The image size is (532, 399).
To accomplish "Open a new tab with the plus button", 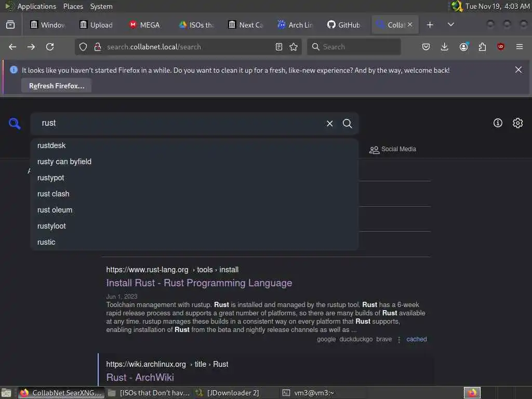I will 430,25.
